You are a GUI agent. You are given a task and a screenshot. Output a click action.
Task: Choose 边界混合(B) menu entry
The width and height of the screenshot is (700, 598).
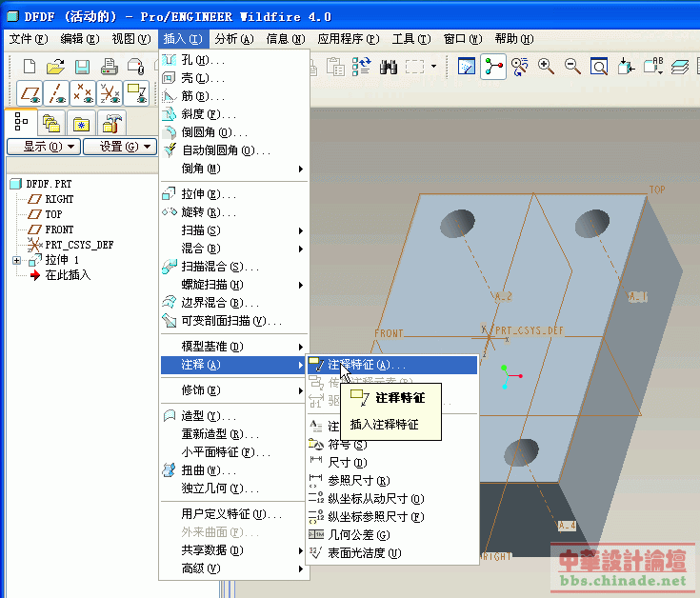[234, 303]
